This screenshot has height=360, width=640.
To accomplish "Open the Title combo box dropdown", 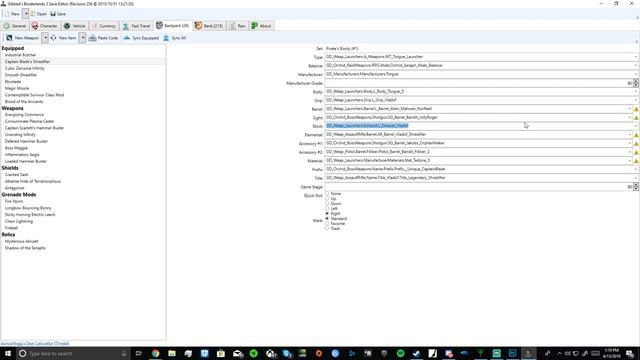I will point(636,178).
